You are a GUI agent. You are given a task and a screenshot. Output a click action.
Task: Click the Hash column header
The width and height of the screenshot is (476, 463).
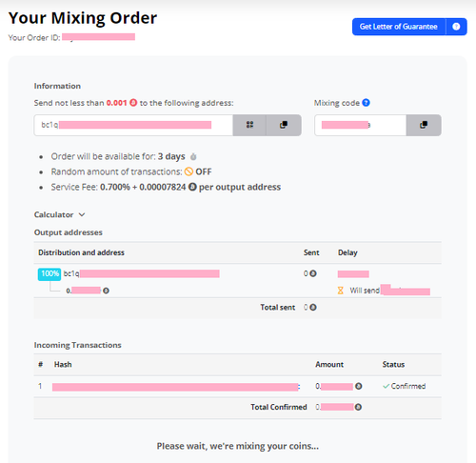click(x=63, y=365)
